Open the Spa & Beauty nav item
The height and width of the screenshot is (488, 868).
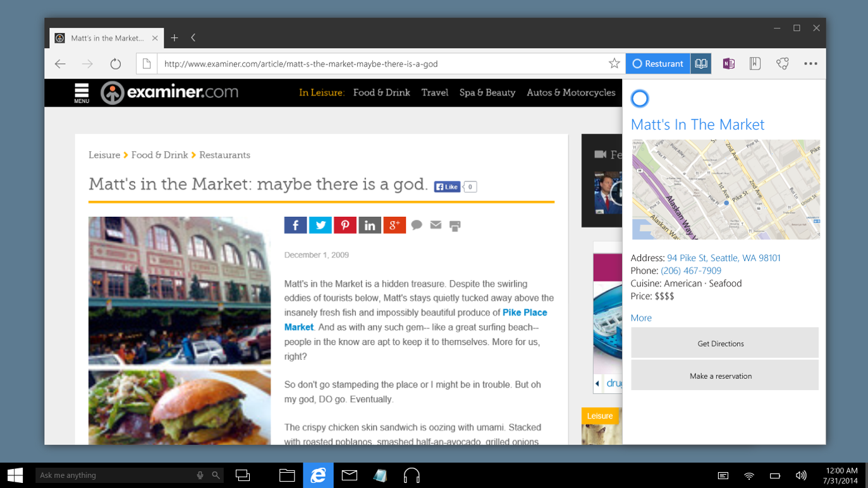click(487, 92)
